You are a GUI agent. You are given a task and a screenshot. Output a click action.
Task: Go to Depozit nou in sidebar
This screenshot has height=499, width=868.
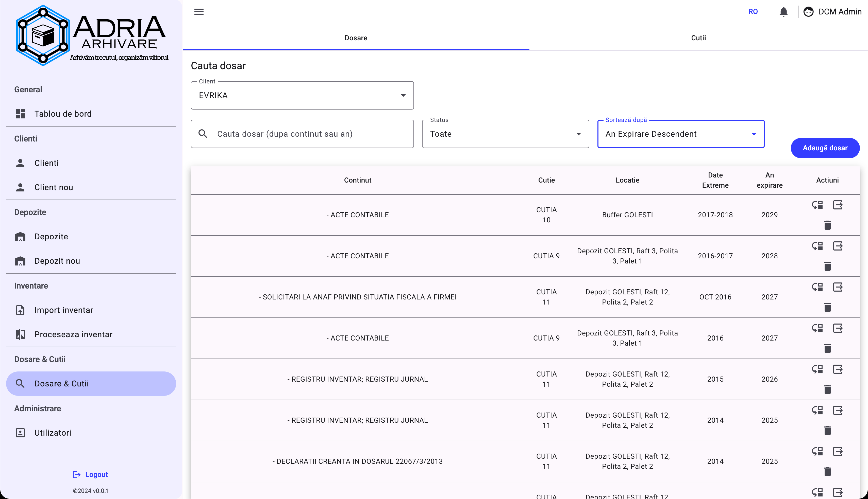click(x=91, y=261)
